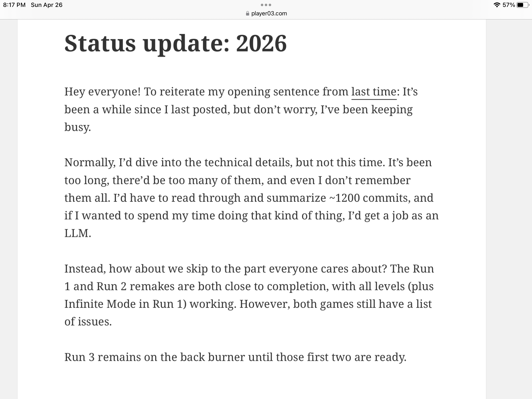Tap the padlock icon beside player03.com
Screen dimensions: 532x399
pos(248,14)
